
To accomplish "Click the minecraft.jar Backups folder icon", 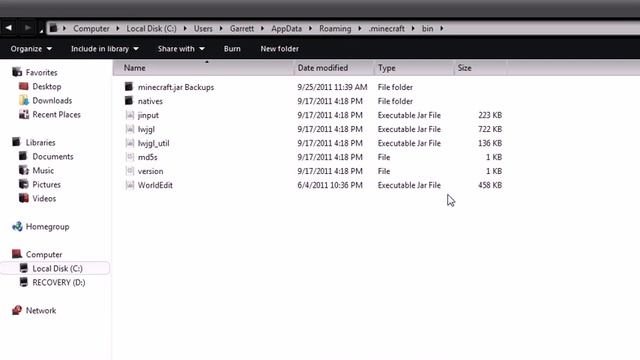I will point(129,87).
